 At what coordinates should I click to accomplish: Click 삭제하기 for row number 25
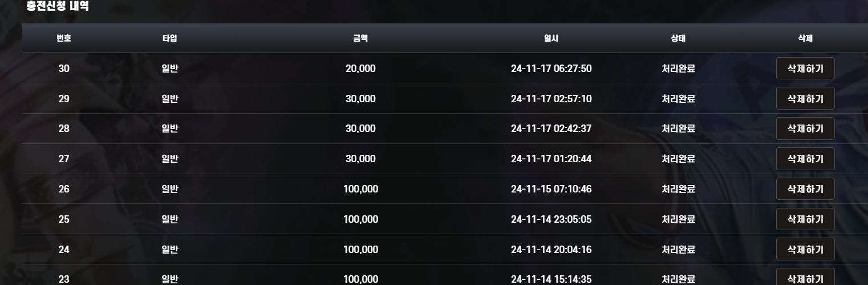coord(805,219)
